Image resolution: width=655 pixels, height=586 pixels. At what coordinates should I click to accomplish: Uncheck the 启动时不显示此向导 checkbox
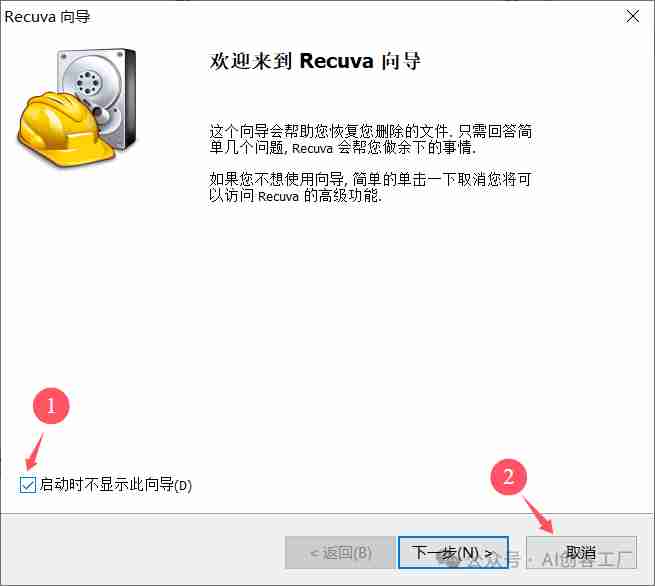pyautogui.click(x=28, y=485)
